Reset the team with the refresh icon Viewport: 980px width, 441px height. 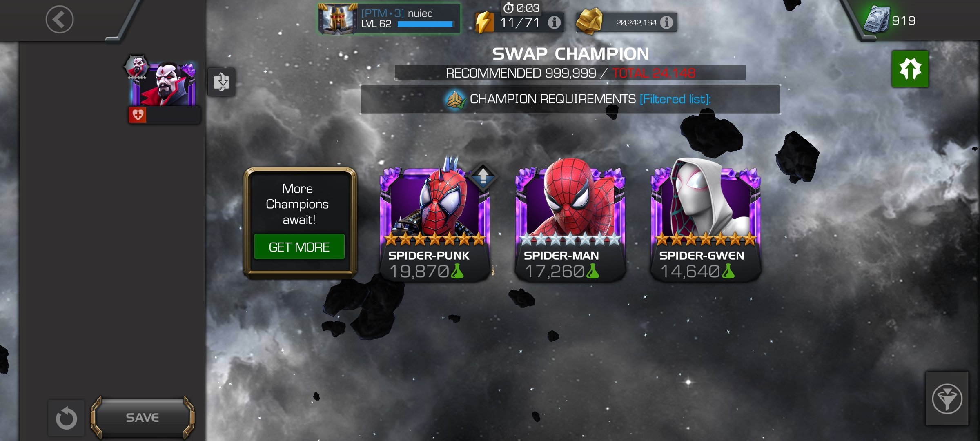click(x=66, y=418)
